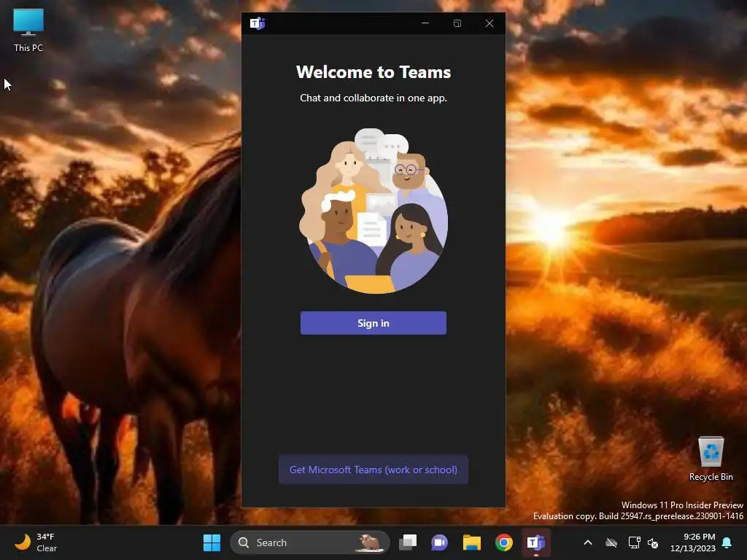Open the clock showing 9:26 PM
The height and width of the screenshot is (560, 747).
click(x=693, y=542)
